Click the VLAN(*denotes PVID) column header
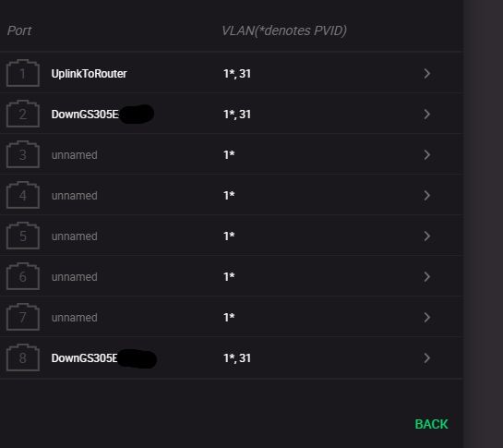The width and height of the screenshot is (503, 448). click(284, 30)
